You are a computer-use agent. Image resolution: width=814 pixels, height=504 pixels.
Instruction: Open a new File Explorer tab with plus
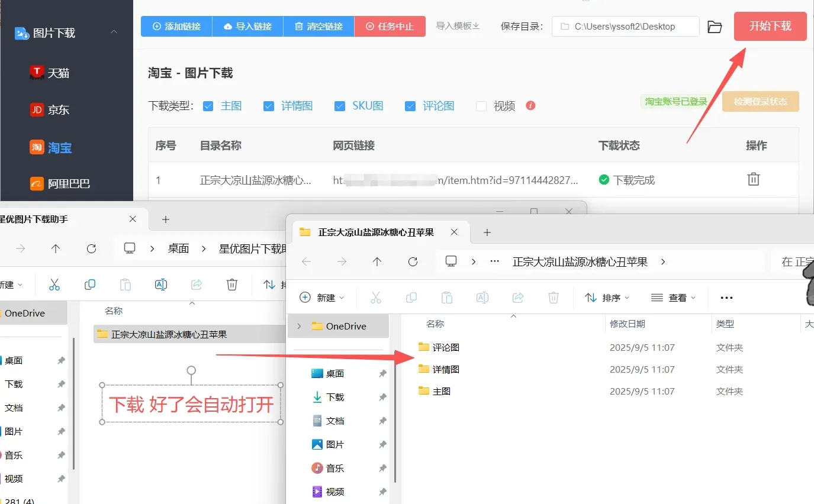point(486,232)
